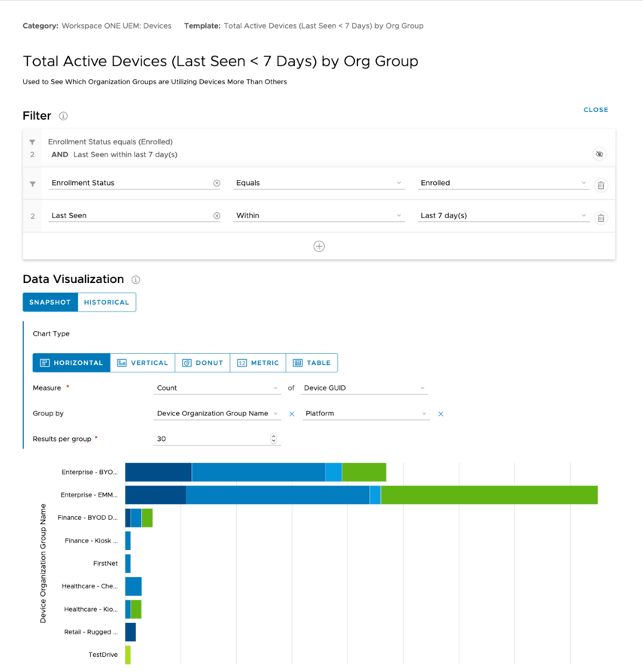The width and height of the screenshot is (643, 672).
Task: Delete the Enrollment Status filter row
Action: coord(600,185)
